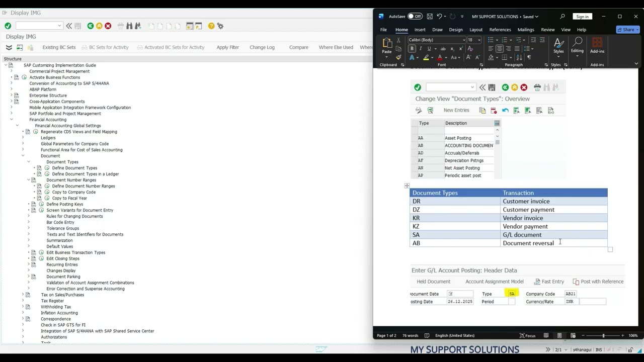Click the yellow text highlight color button

(426, 57)
